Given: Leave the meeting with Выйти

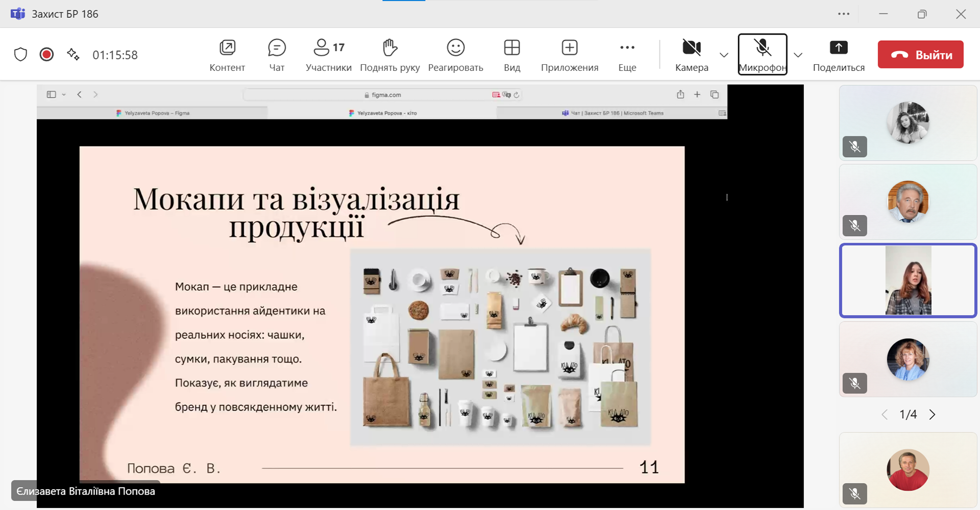Looking at the screenshot, I should (x=920, y=55).
